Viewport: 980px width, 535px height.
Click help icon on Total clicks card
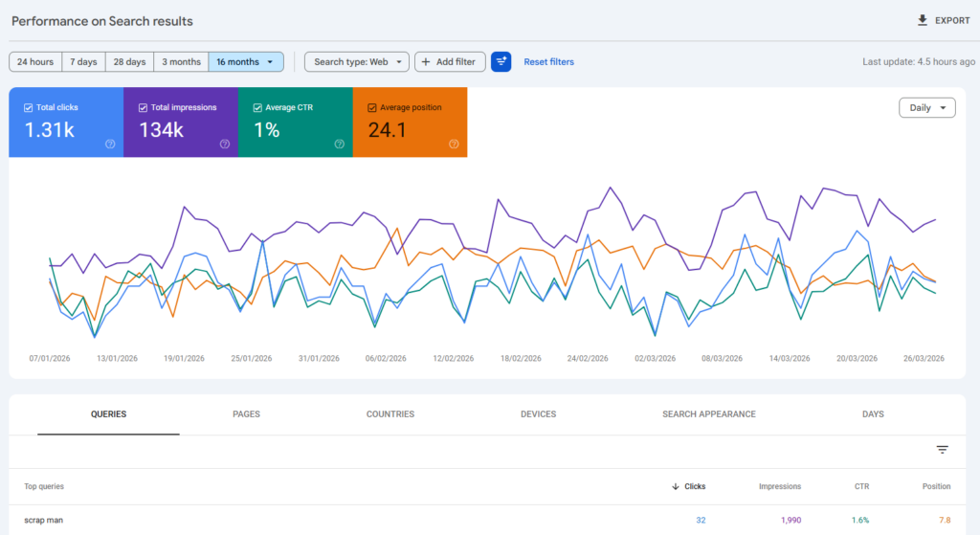click(110, 145)
